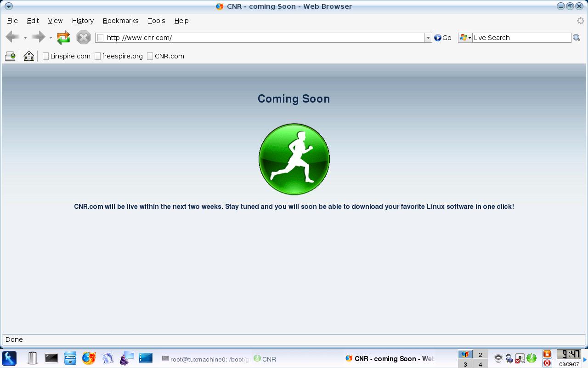Lock the screen with the orange padlock icon
The width and height of the screenshot is (588, 368).
pyautogui.click(x=547, y=354)
